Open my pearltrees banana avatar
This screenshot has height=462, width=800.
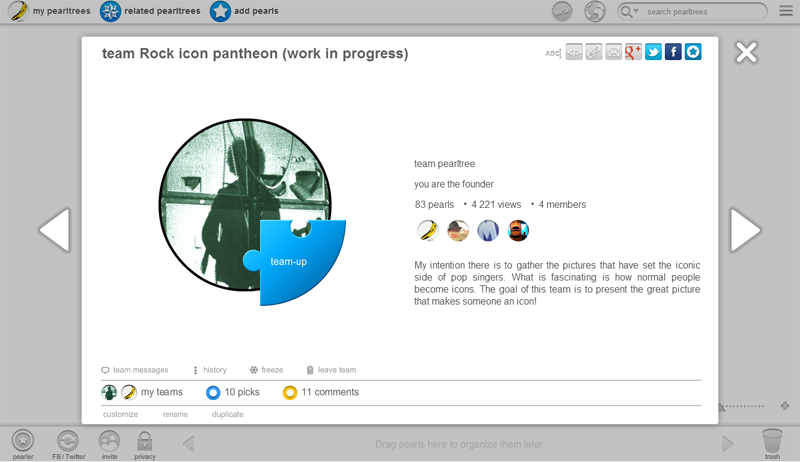(x=19, y=11)
